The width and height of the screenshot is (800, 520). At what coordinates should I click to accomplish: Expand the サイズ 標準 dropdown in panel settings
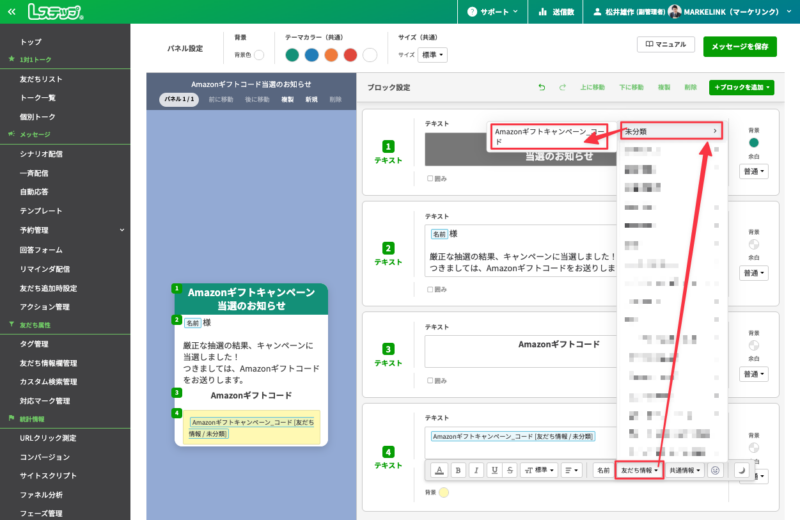tap(433, 55)
